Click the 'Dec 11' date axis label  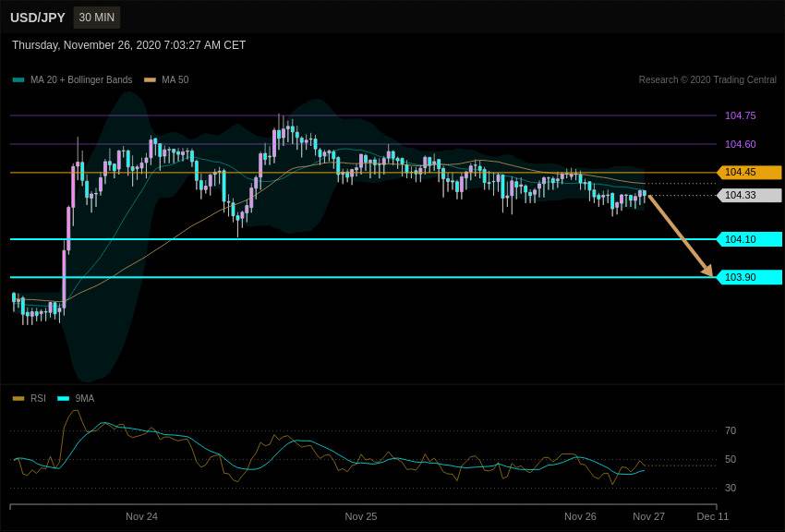[x=713, y=516]
